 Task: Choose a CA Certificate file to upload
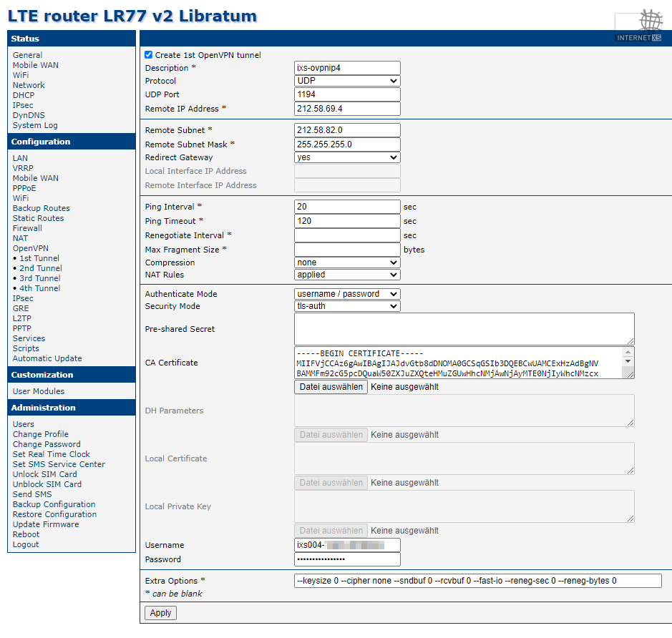(331, 387)
